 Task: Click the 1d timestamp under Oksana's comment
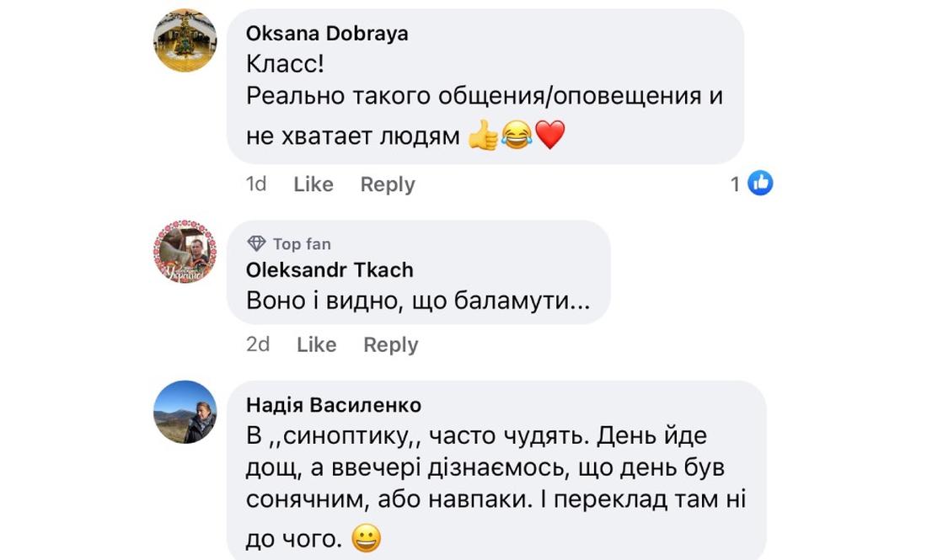255,184
